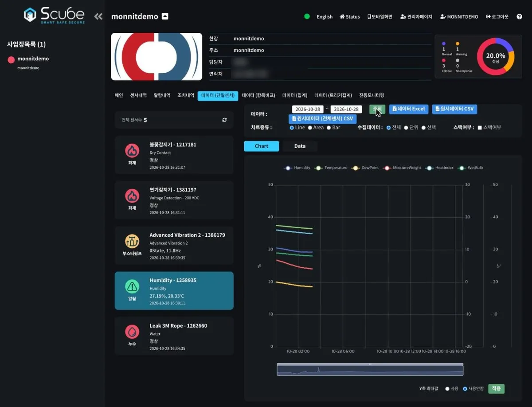
Task: Select 전체 for collected data
Action: (x=388, y=128)
